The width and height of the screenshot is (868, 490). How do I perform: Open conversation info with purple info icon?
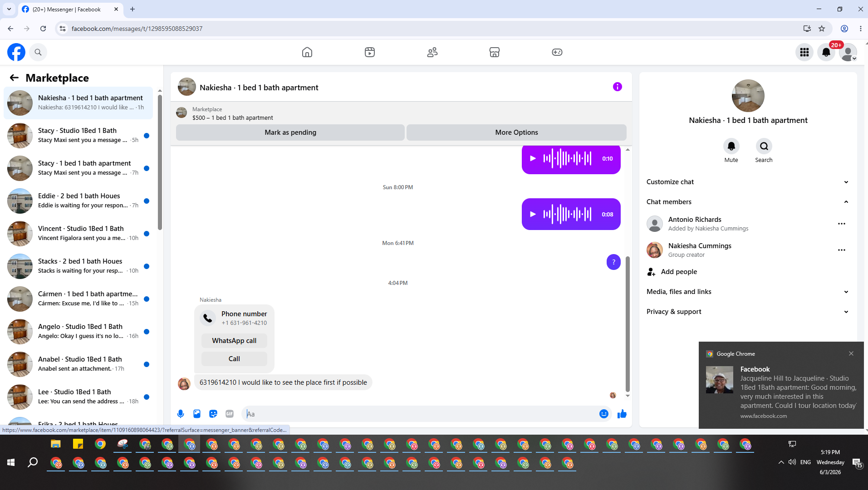coord(618,87)
